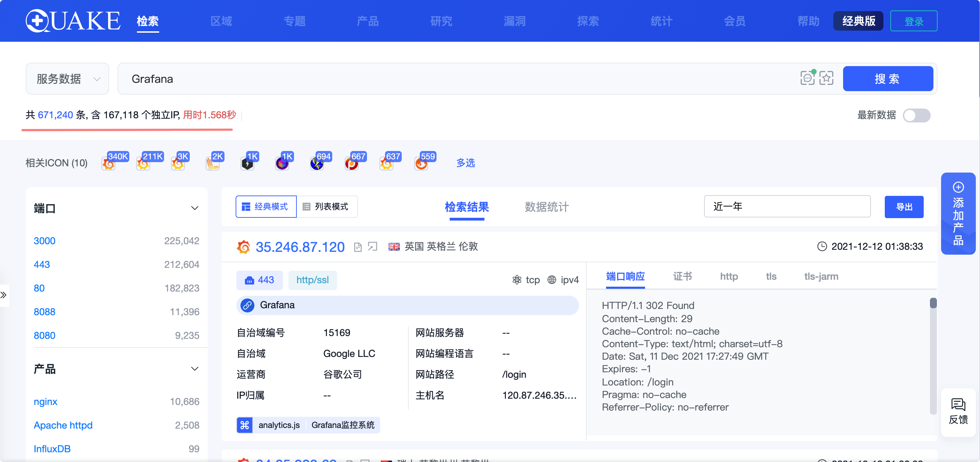Screen dimensions: 980x462
Task: Filter by product nginx
Action: [x=45, y=401]
